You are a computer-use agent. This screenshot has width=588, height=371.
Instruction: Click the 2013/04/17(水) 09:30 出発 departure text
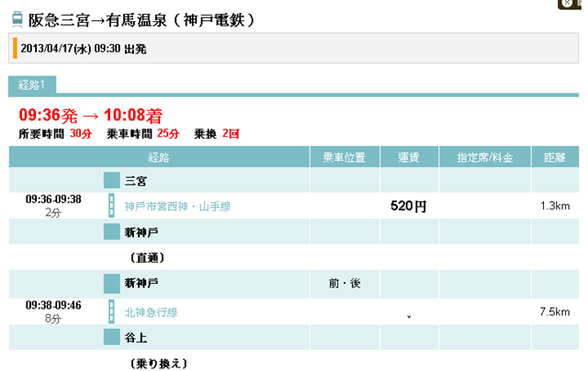tap(84, 49)
